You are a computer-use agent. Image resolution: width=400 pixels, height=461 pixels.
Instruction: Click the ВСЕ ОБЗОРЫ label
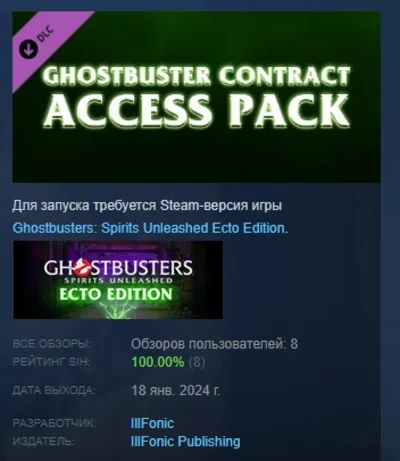(52, 344)
